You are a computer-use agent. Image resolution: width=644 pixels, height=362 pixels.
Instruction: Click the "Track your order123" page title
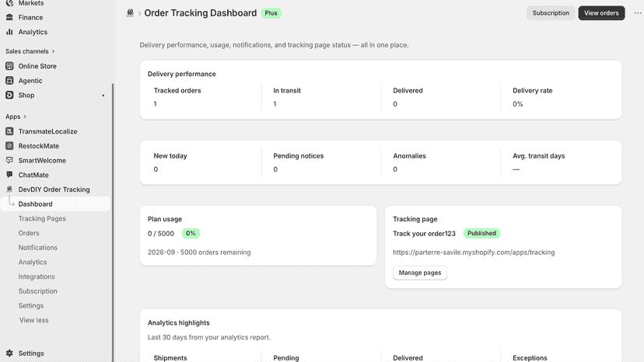(424, 233)
